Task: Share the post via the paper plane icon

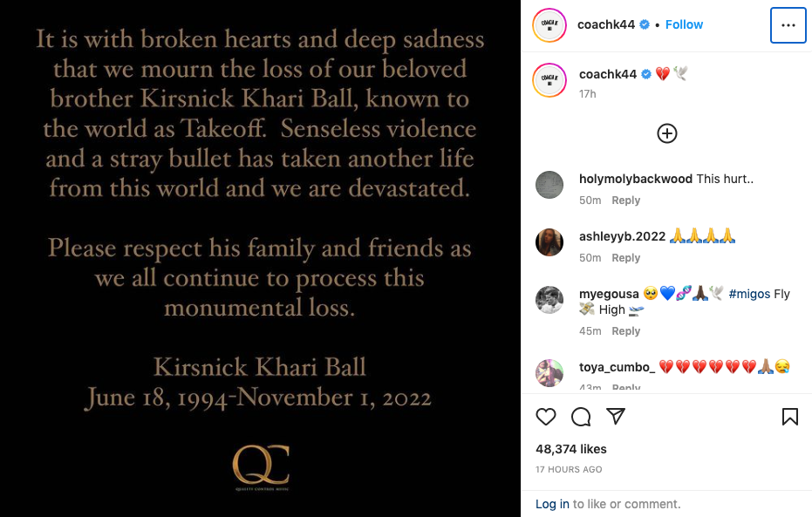Action: click(x=616, y=416)
